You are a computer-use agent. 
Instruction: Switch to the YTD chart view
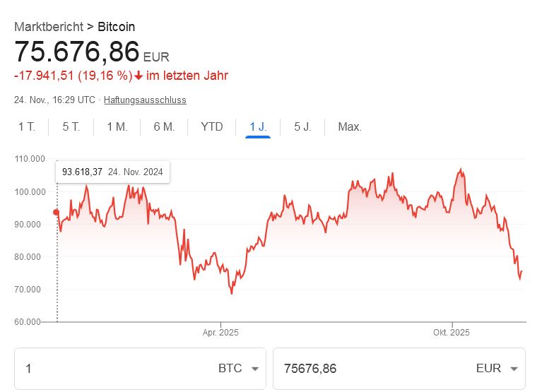pyautogui.click(x=212, y=127)
